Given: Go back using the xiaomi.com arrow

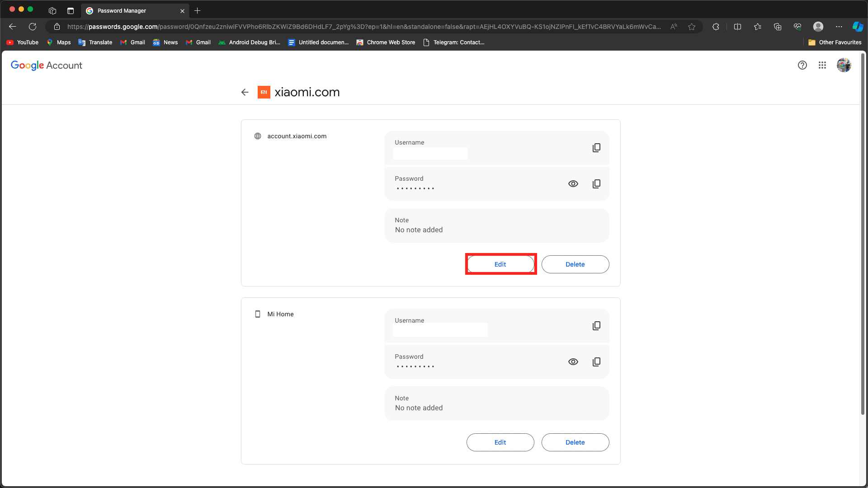Looking at the screenshot, I should [x=245, y=92].
